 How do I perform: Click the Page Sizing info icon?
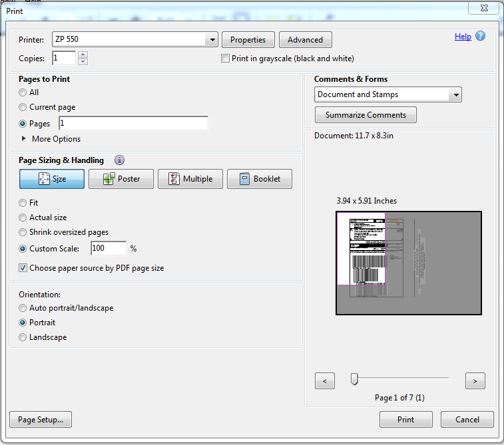pos(119,160)
